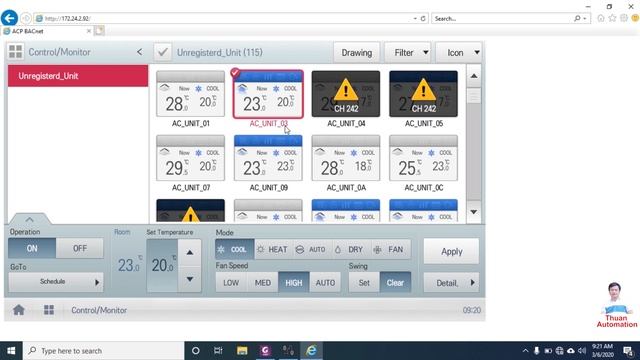The width and height of the screenshot is (640, 360).
Task: Collapse the Control/Monitor sidebar chevron
Action: 140,52
